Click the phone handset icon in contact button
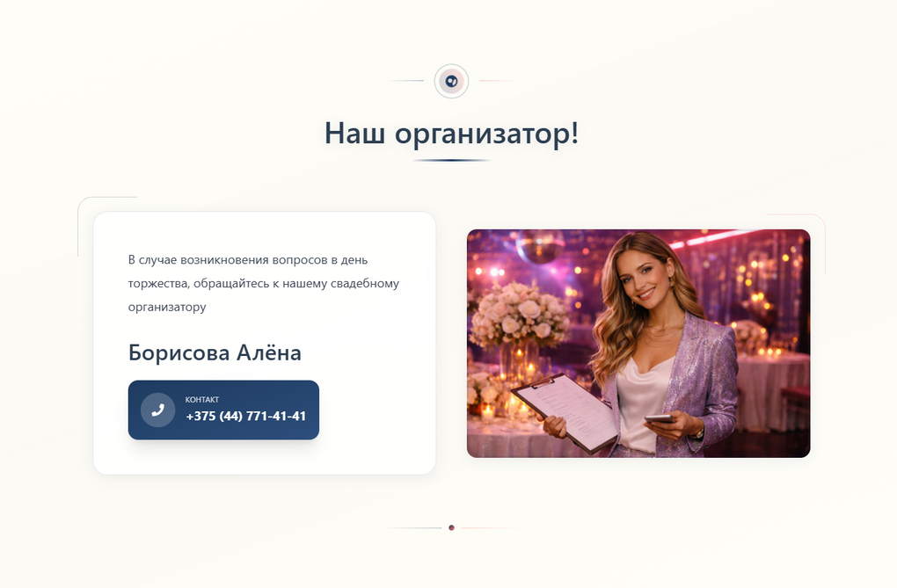897x588 pixels. point(158,410)
